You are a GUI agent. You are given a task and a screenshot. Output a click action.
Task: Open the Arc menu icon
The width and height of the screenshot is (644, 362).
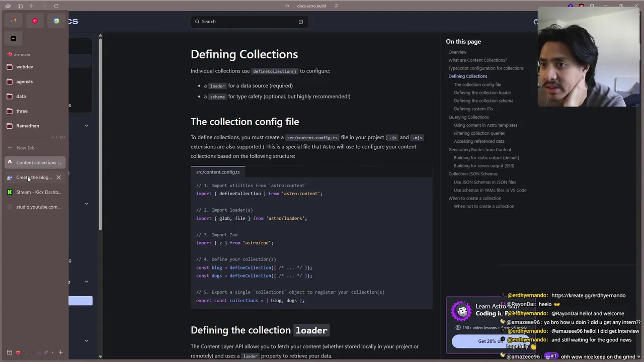8,6
